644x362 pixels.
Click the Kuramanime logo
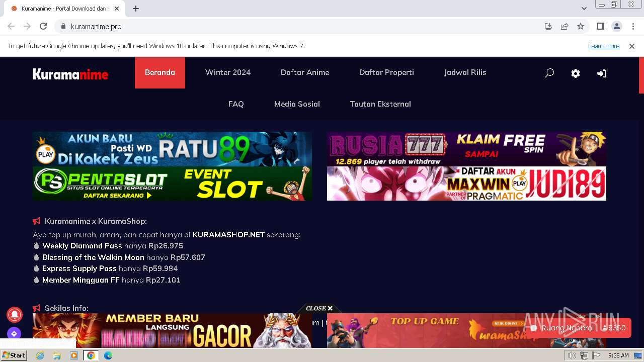pyautogui.click(x=70, y=74)
